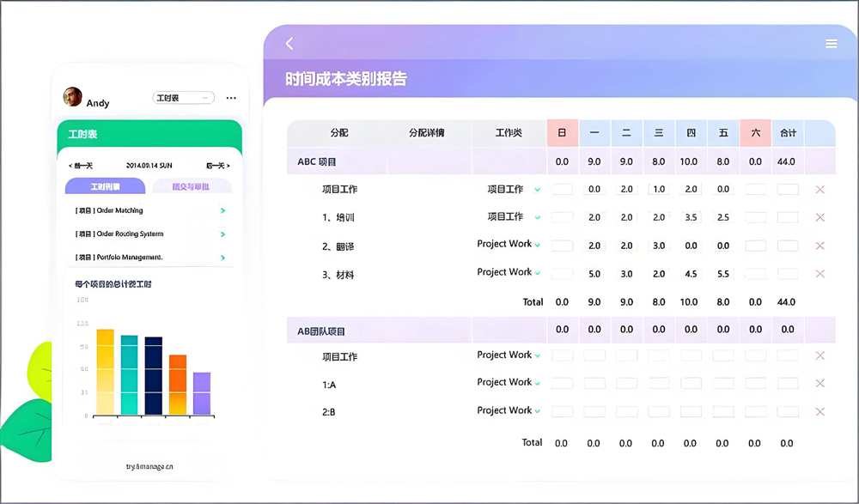Viewport: 859px width, 504px height.
Task: Click the ellipsis menu next to Andy
Action: coord(230,98)
